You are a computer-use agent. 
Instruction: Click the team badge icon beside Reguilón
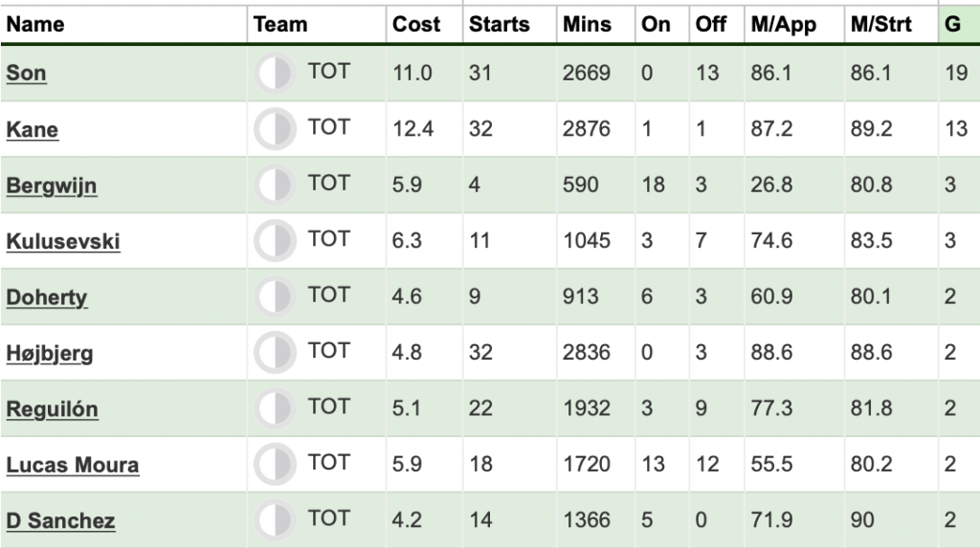tap(275, 408)
